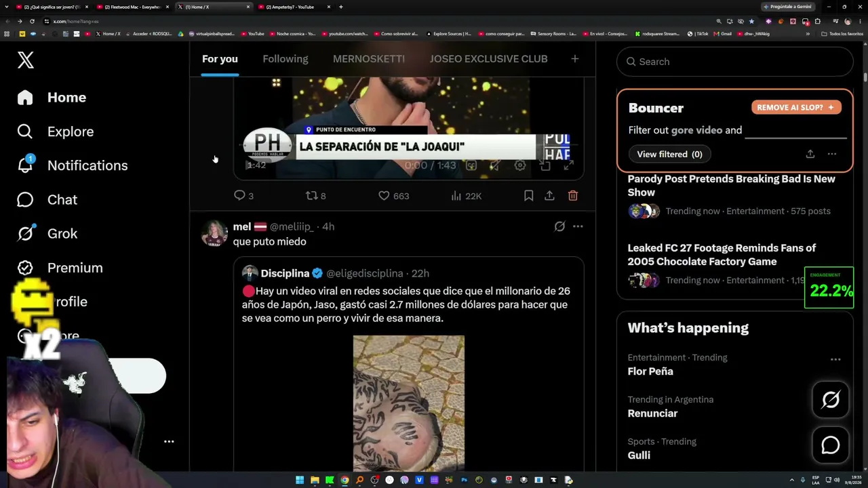
Task: Open Photoshop from the taskbar
Action: coord(464,481)
